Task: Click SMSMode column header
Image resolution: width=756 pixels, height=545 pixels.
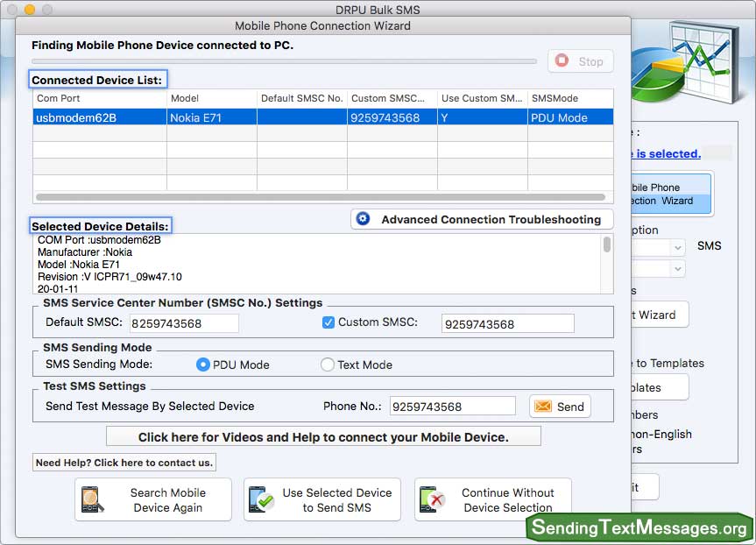Action: coord(570,98)
